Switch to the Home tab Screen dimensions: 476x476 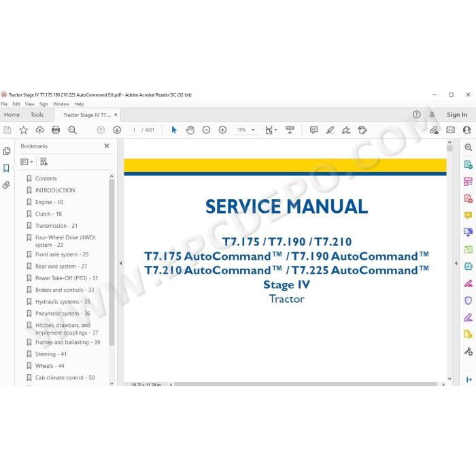click(12, 115)
